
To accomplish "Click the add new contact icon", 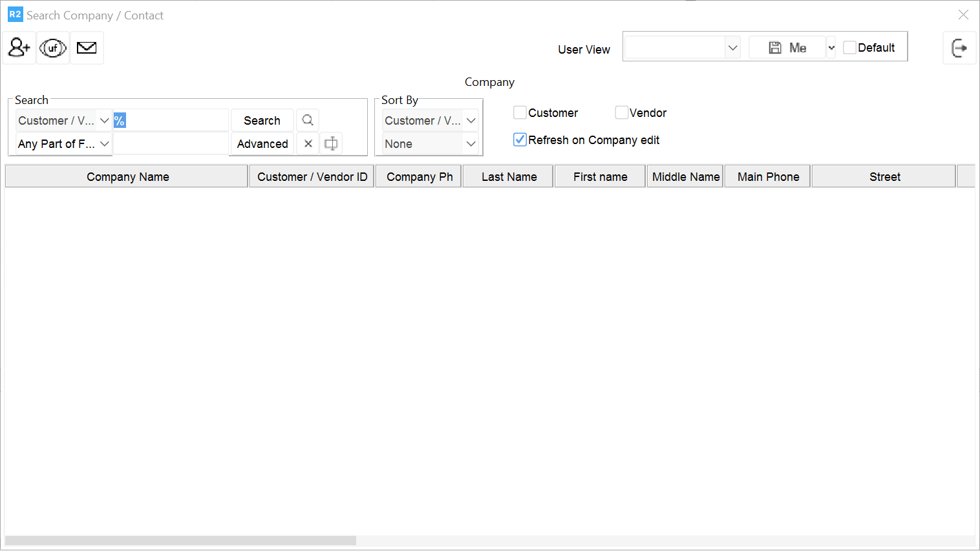I will click(x=19, y=48).
